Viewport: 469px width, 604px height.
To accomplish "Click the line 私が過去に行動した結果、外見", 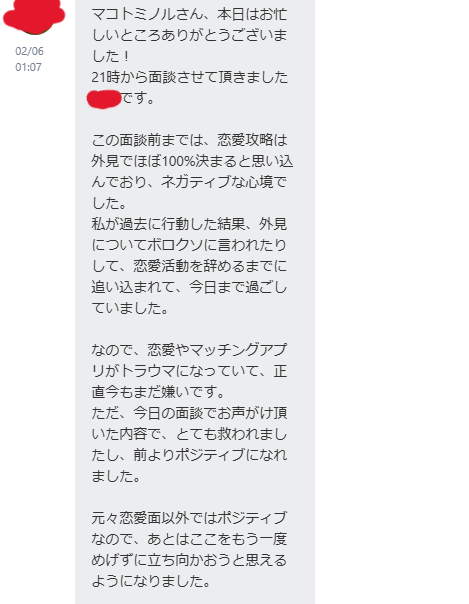I will point(189,224).
